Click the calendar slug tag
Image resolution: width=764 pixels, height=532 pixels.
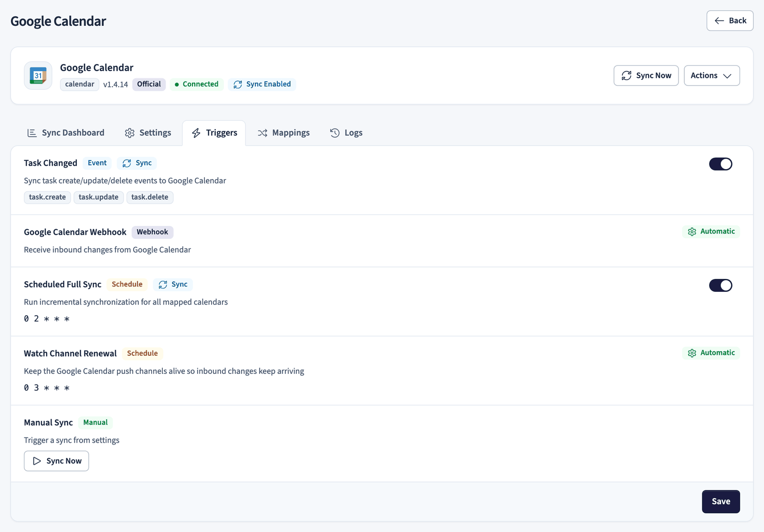point(80,84)
